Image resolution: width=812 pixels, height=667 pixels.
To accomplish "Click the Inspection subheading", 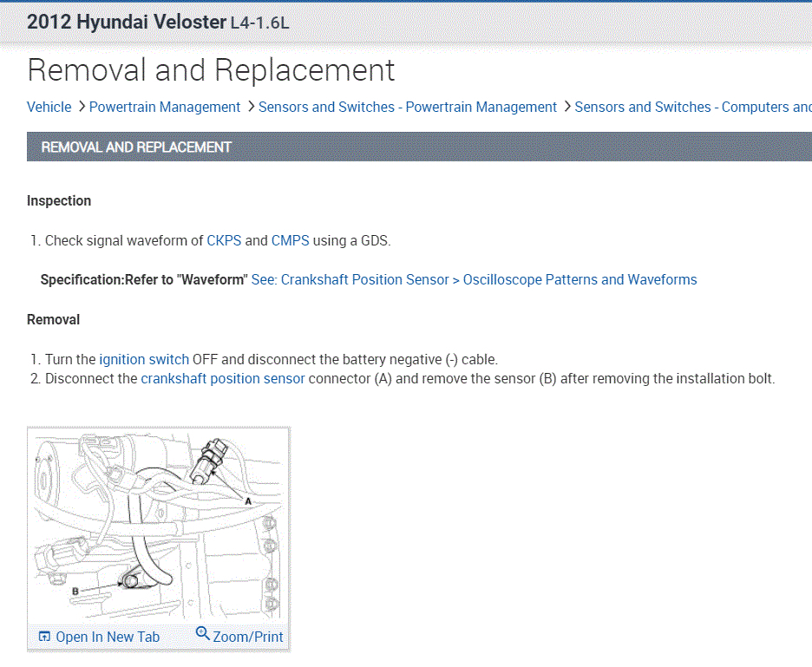I will (x=59, y=201).
